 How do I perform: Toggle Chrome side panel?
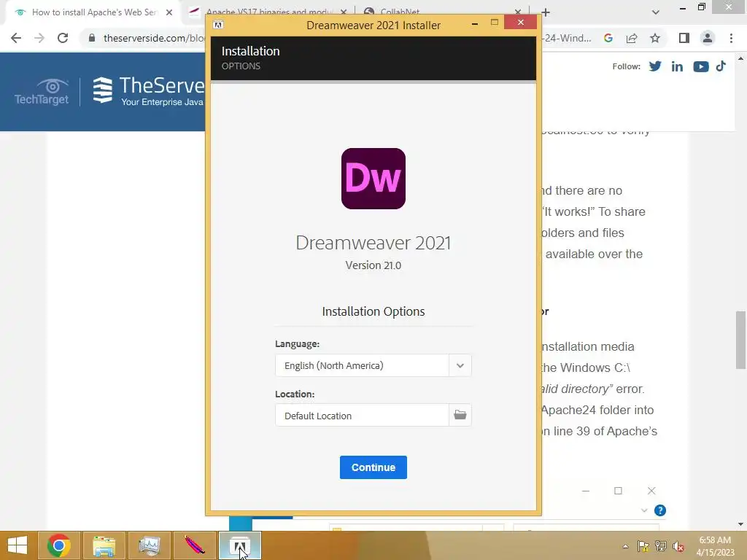point(684,38)
